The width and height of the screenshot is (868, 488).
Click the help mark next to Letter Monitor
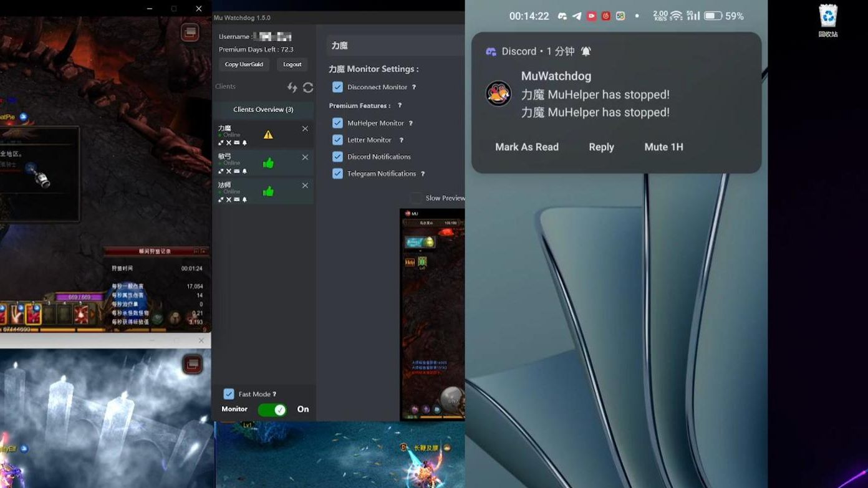click(401, 140)
